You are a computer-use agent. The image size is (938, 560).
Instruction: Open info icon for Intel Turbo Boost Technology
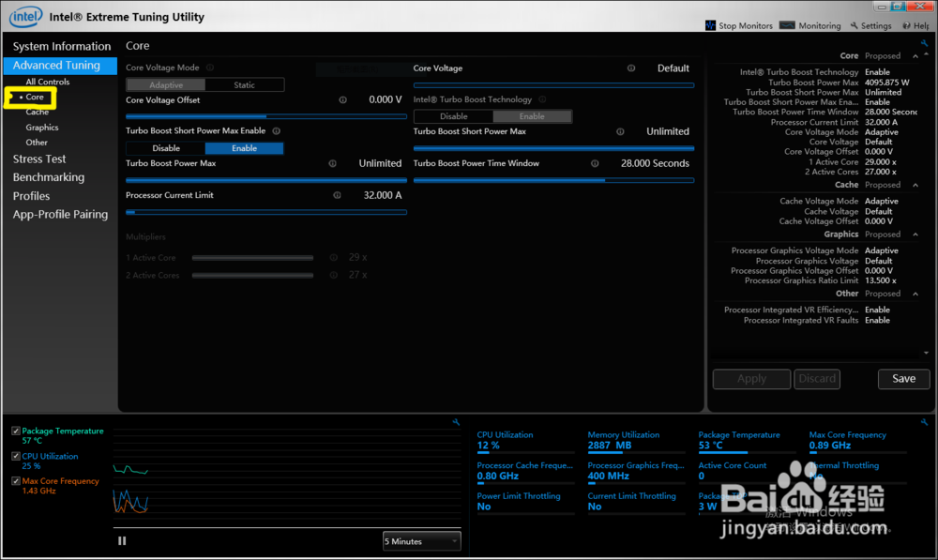click(542, 99)
